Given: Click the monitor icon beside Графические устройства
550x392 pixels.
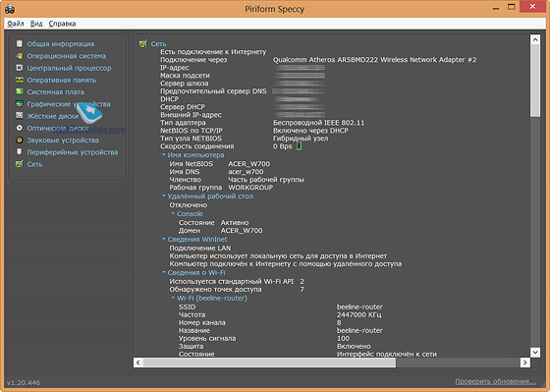Looking at the screenshot, I should [20, 104].
